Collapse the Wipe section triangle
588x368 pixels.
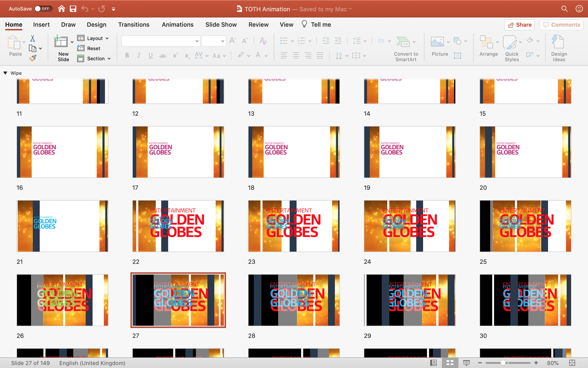coord(5,73)
